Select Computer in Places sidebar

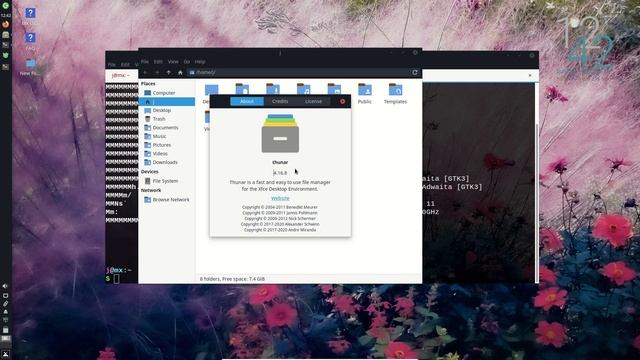tap(167, 93)
